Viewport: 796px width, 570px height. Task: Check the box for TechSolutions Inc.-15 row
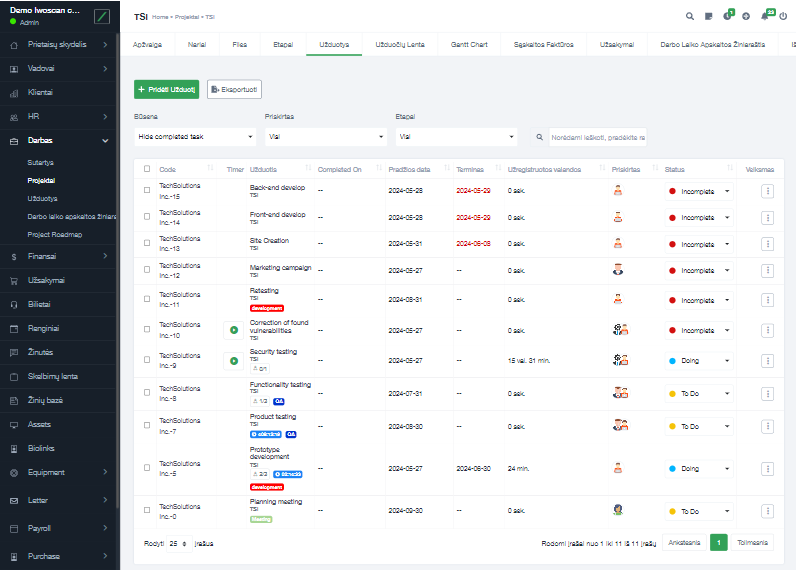(147, 190)
